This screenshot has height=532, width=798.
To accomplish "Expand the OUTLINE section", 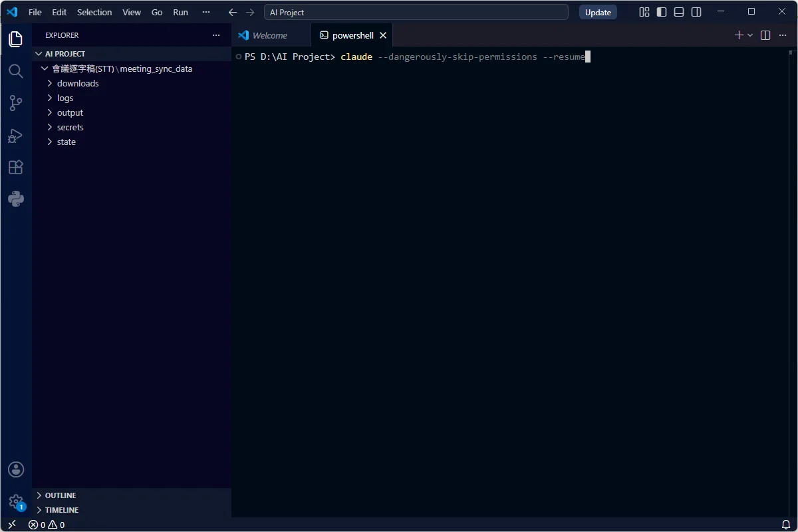I will click(132, 495).
